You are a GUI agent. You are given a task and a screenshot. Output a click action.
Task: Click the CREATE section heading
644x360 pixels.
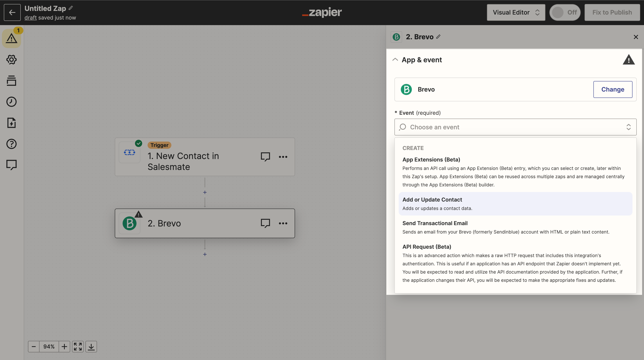point(413,148)
